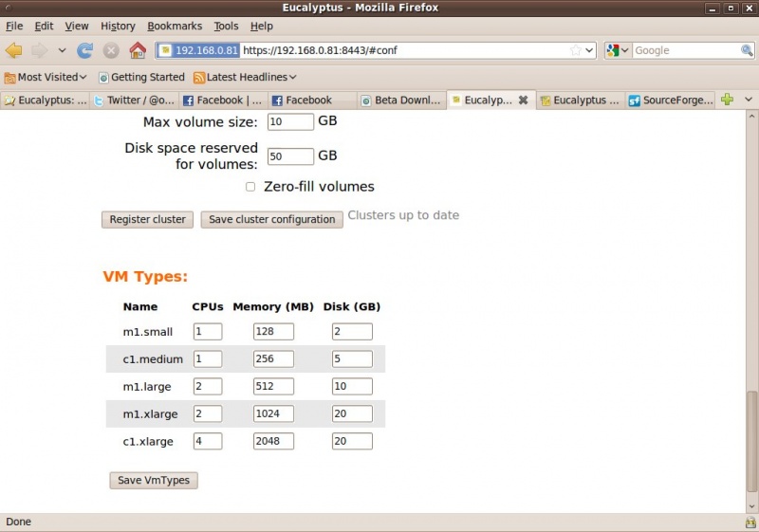
Task: Click the Save cluster configuration button
Action: click(271, 219)
